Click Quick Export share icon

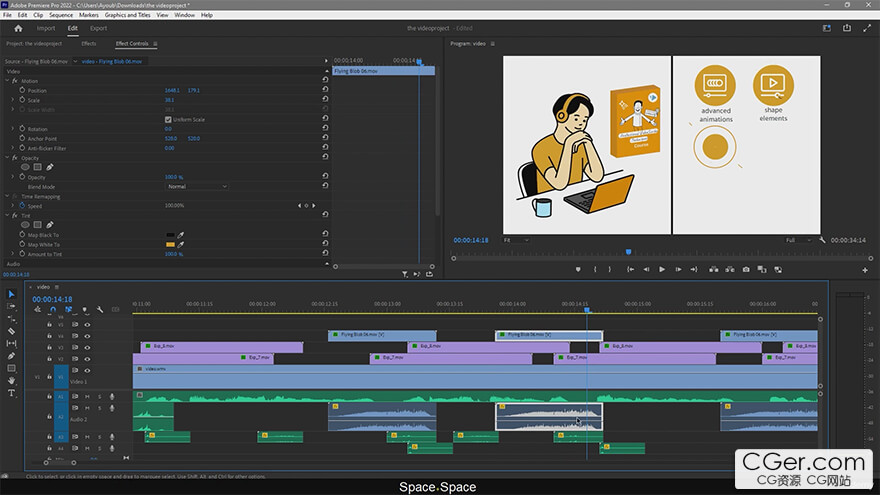coord(847,28)
